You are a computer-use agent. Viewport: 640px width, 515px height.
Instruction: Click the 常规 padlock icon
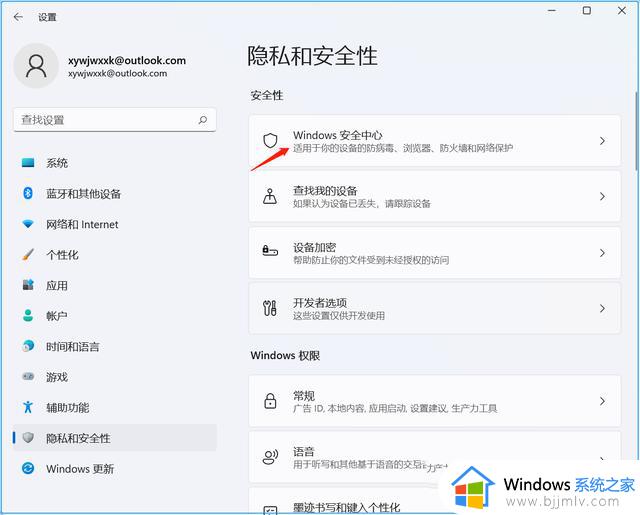tap(270, 401)
